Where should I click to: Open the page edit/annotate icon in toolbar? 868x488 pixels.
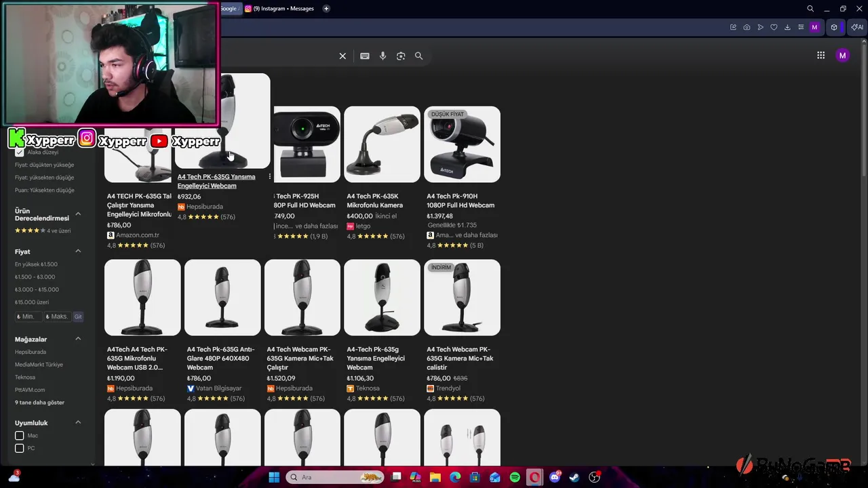733,27
